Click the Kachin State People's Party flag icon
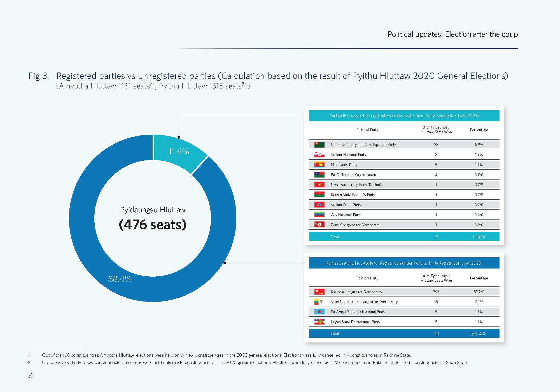Screen dimensions: 560x392 319,195
